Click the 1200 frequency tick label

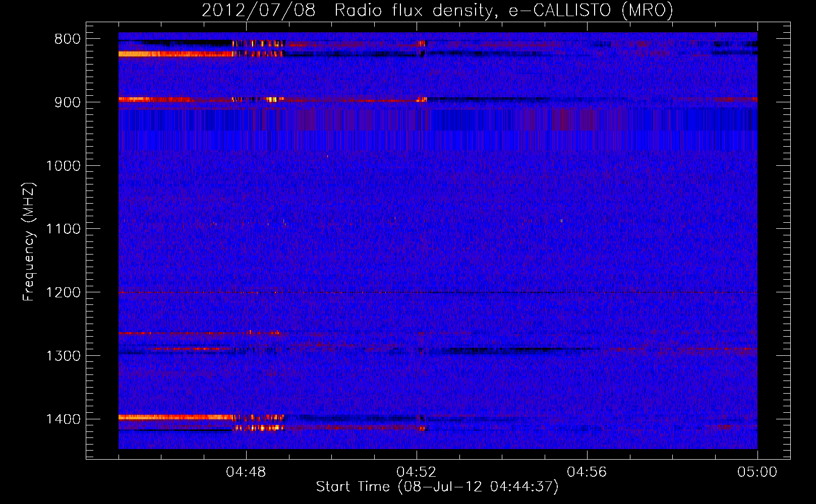point(63,293)
